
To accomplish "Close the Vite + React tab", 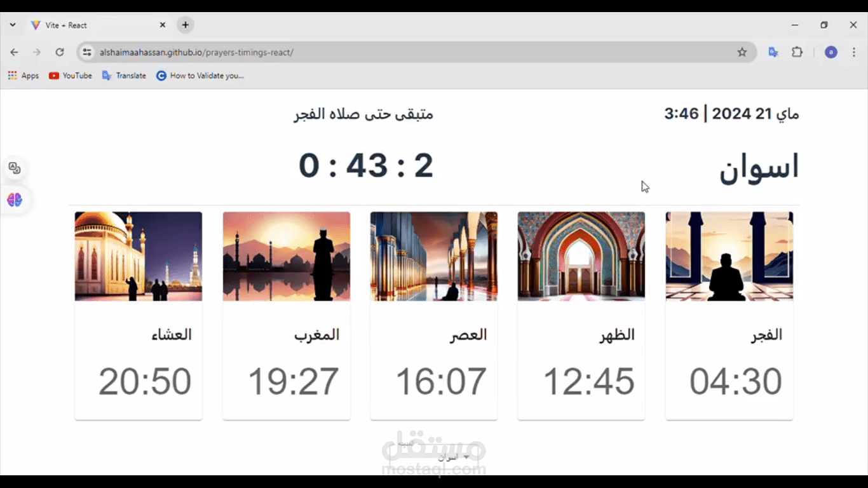I will coord(162,25).
